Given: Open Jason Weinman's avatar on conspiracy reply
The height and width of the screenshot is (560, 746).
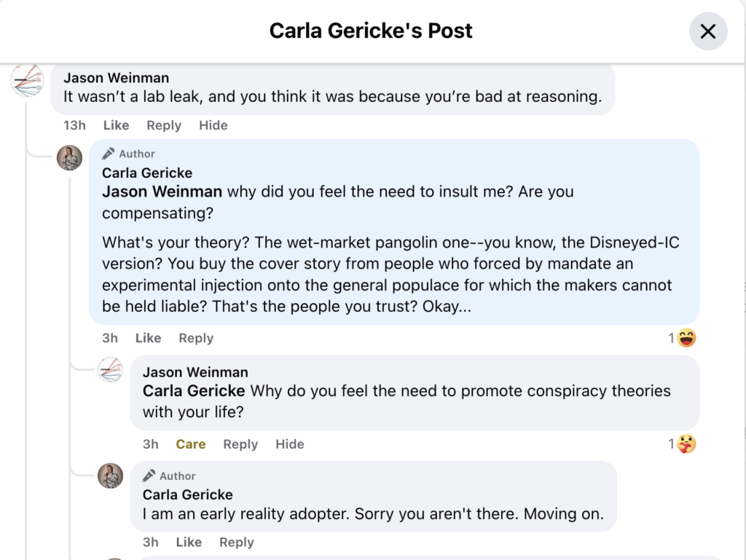Looking at the screenshot, I should [x=111, y=370].
